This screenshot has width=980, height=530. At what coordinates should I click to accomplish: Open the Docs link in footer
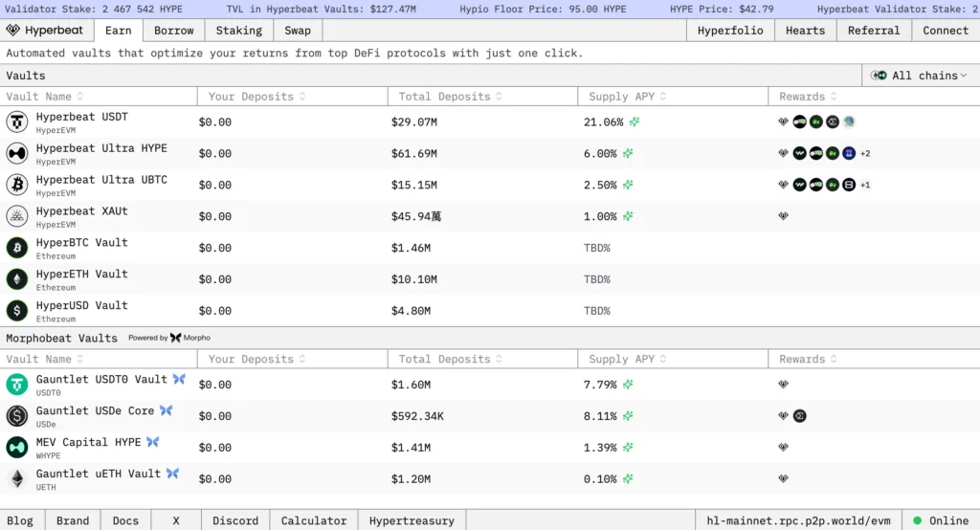(125, 520)
